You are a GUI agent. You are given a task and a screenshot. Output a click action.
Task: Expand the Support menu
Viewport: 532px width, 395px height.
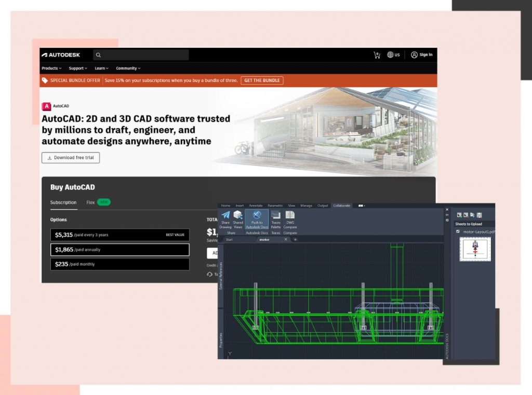[x=78, y=68]
